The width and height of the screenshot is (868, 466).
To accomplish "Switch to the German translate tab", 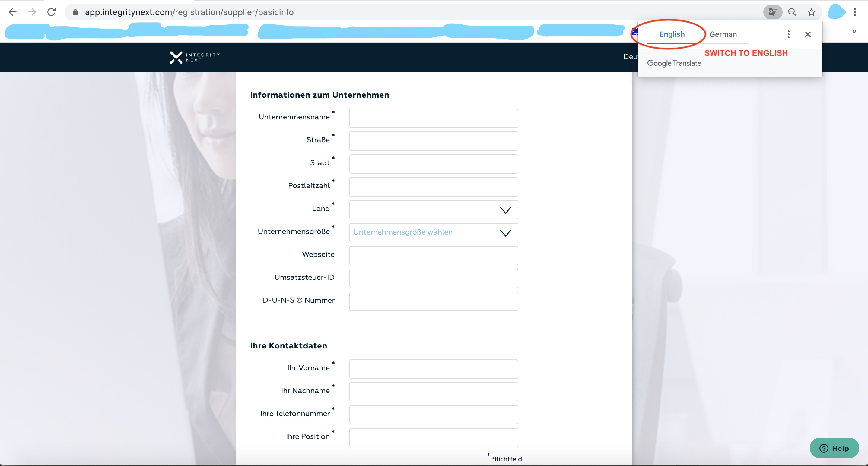I will pyautogui.click(x=723, y=34).
